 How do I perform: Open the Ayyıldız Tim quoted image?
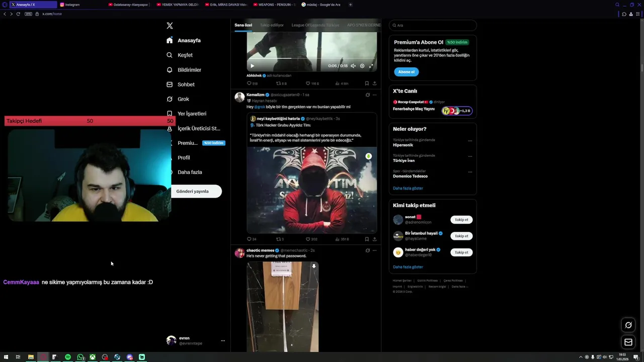click(x=312, y=190)
